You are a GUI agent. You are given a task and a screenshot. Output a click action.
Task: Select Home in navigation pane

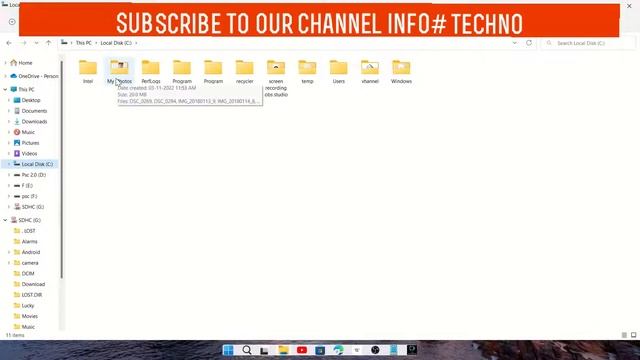(x=25, y=63)
